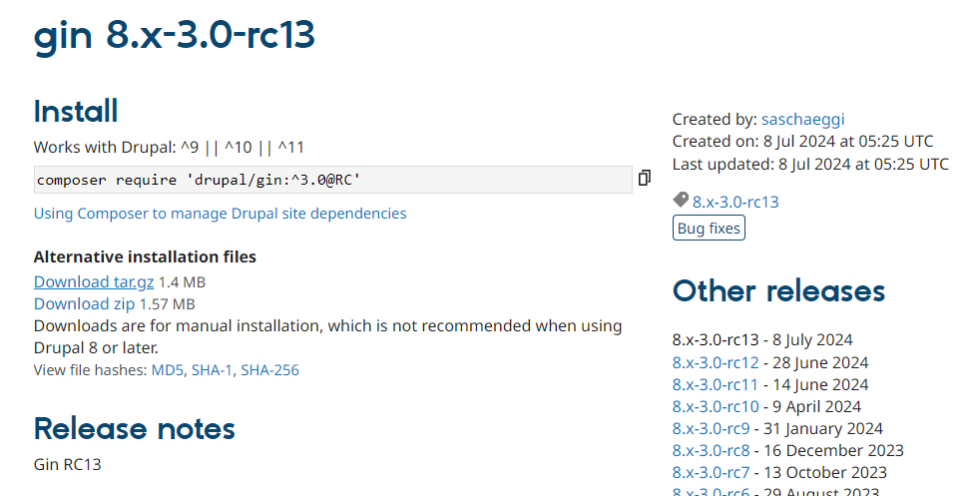Open release 8.x-3.0-rc10
The height and width of the screenshot is (496, 980).
pos(715,407)
